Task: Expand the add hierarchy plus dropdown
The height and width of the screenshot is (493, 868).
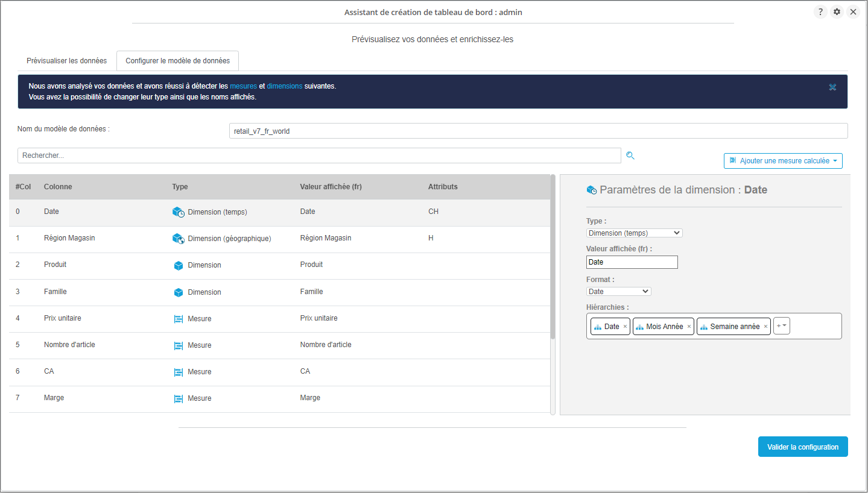Action: point(781,326)
